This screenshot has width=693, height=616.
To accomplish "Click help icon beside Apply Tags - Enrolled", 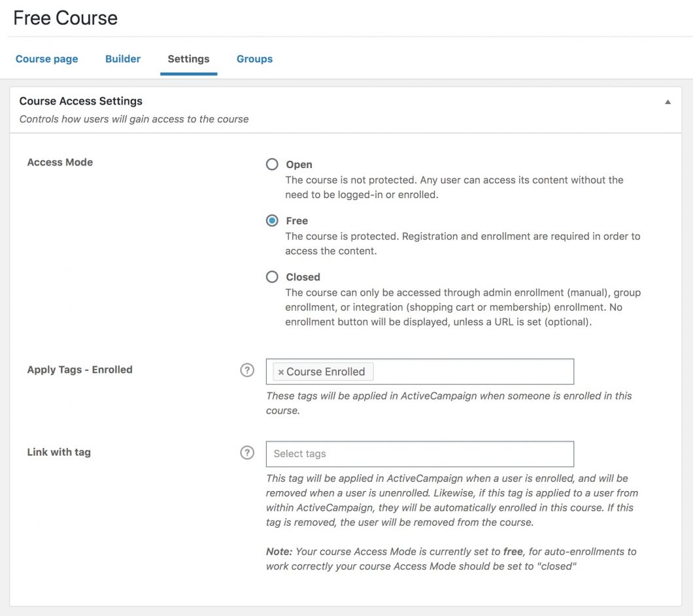I will [247, 370].
